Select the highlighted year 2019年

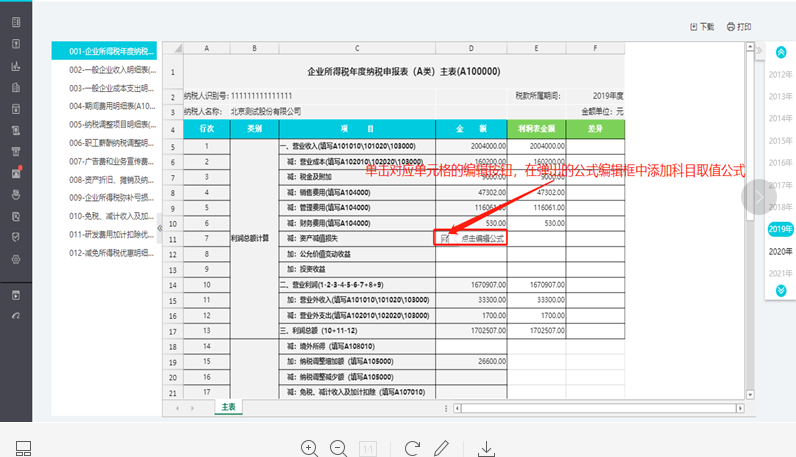click(x=780, y=229)
